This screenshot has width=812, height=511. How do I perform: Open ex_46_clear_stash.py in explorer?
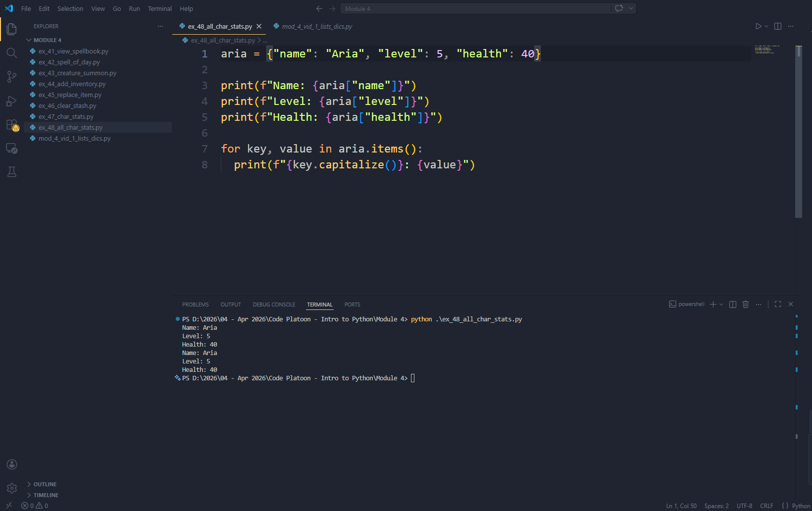[98, 105]
